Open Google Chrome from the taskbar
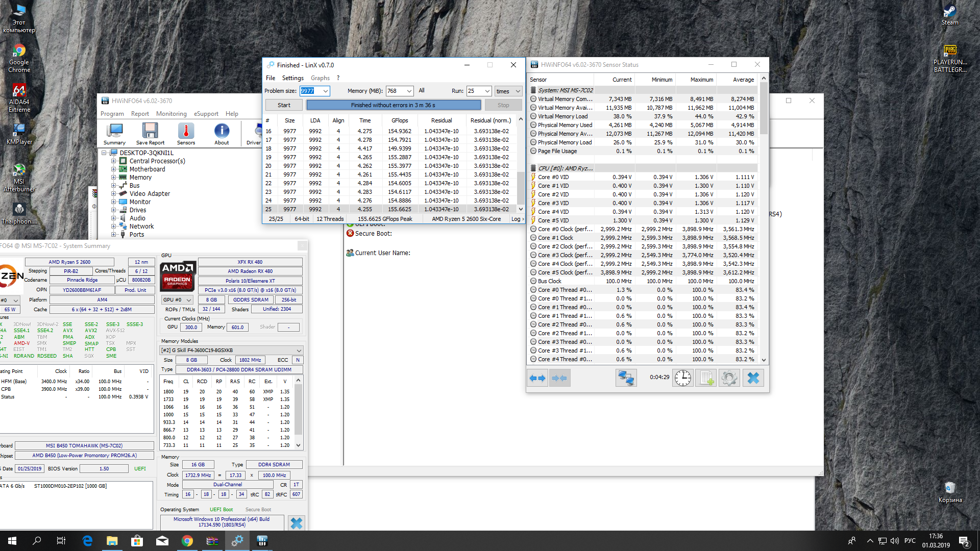Screen dimensions: 980x551 pos(187,541)
